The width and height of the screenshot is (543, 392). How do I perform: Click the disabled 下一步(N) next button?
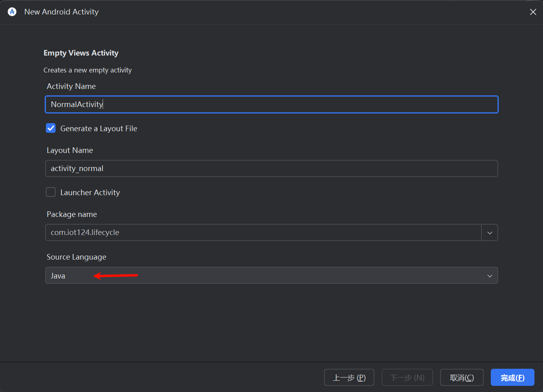(x=407, y=377)
